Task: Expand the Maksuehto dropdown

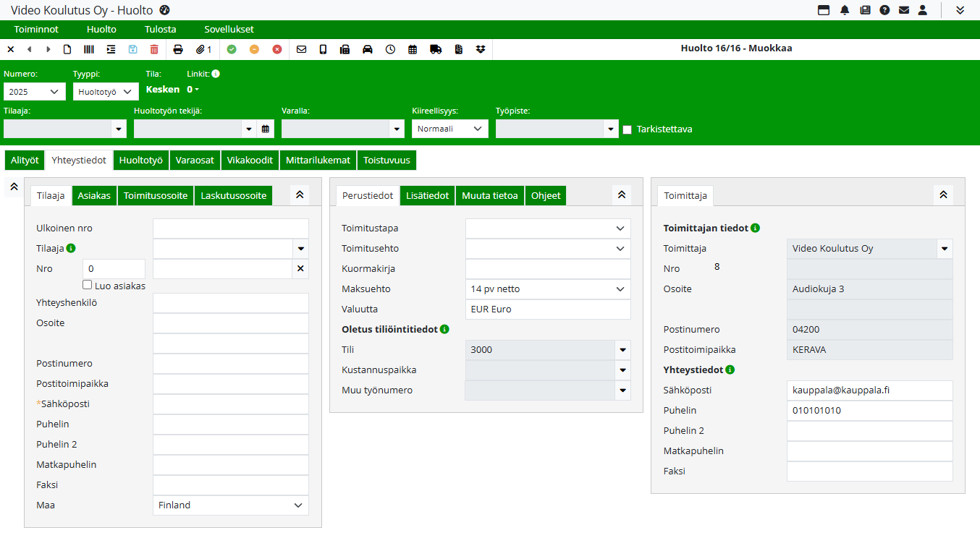Action: 548,289
